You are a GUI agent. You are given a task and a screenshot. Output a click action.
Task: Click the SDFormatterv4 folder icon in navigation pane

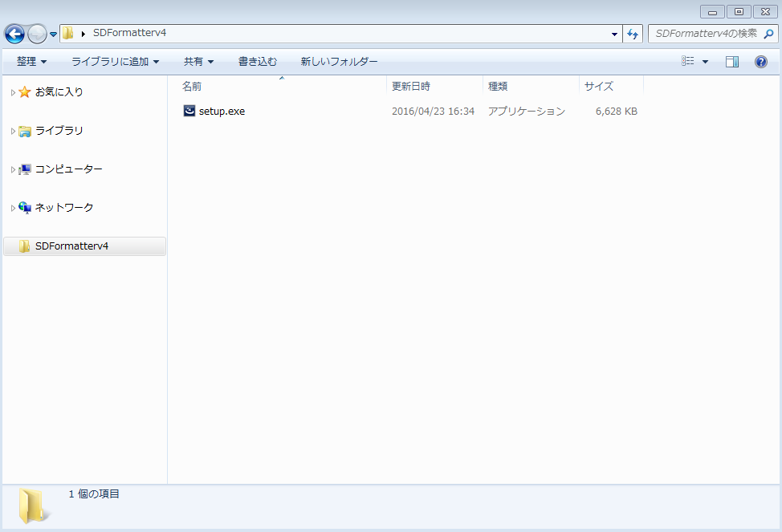[x=24, y=246]
